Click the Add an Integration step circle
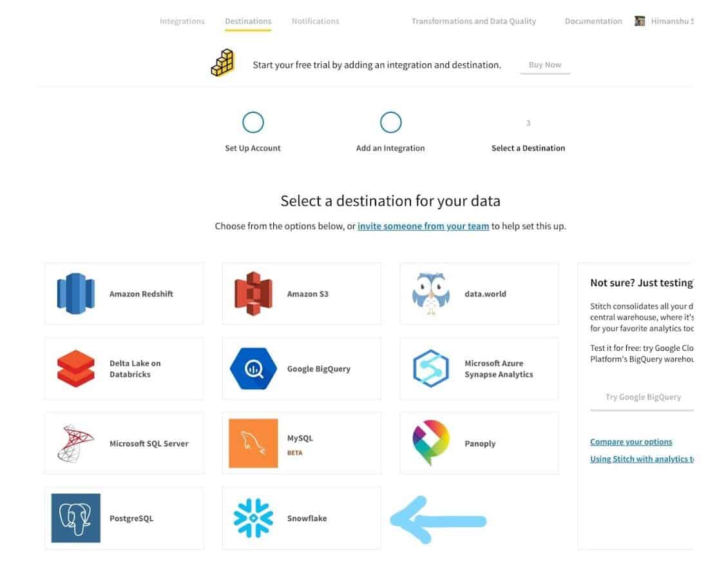Screen dimensions: 728x570 pos(391,123)
